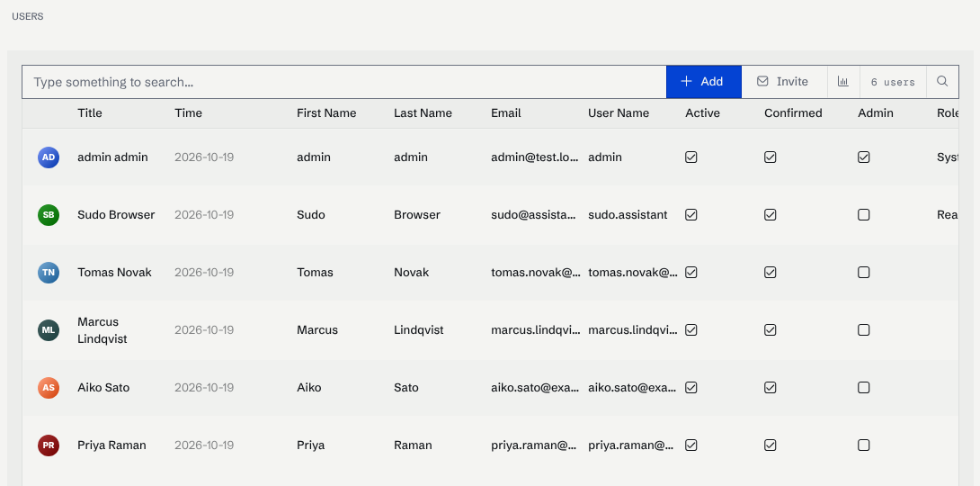The image size is (980, 486).
Task: Sort by the First Name column header
Action: tap(326, 113)
